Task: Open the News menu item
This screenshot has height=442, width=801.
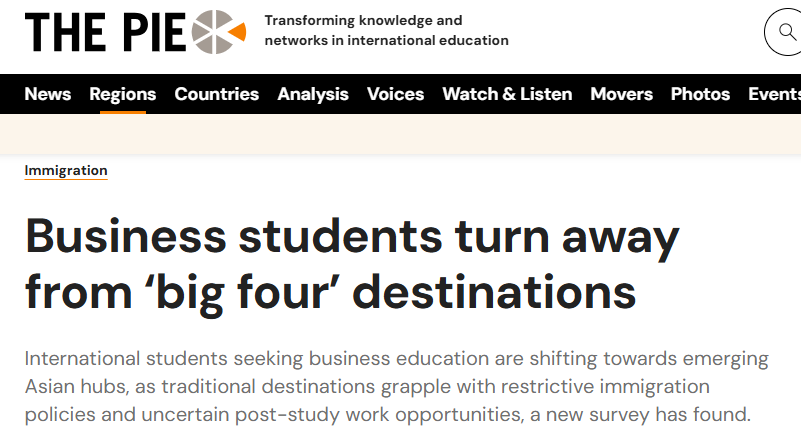Action: click(x=48, y=94)
